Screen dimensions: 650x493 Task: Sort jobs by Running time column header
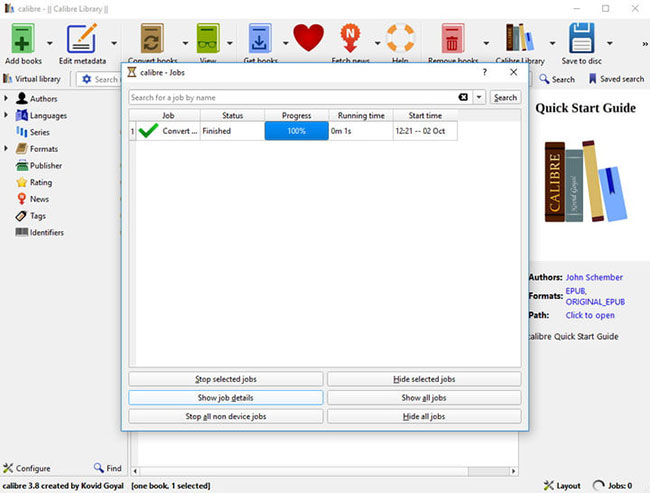[x=361, y=115]
